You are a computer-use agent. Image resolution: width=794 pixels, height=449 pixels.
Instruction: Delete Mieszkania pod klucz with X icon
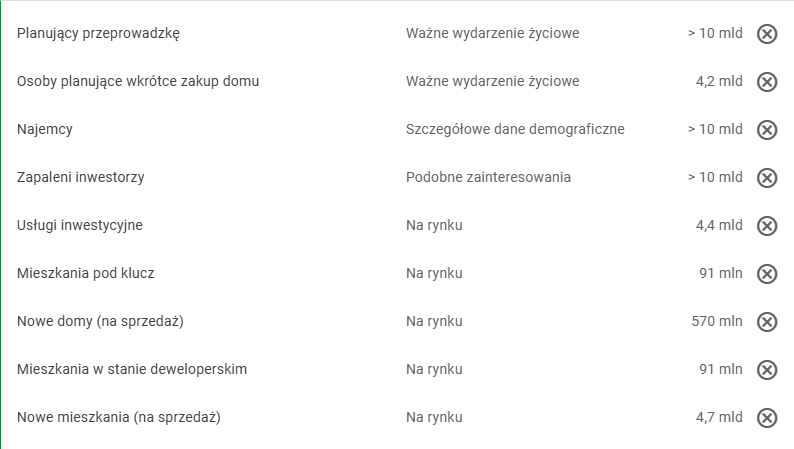[767, 274]
